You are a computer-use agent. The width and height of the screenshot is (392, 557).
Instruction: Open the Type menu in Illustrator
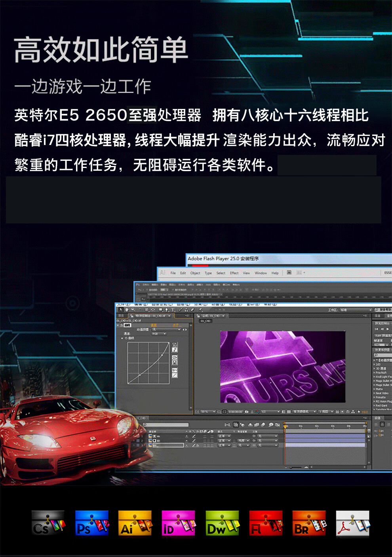[x=208, y=273]
